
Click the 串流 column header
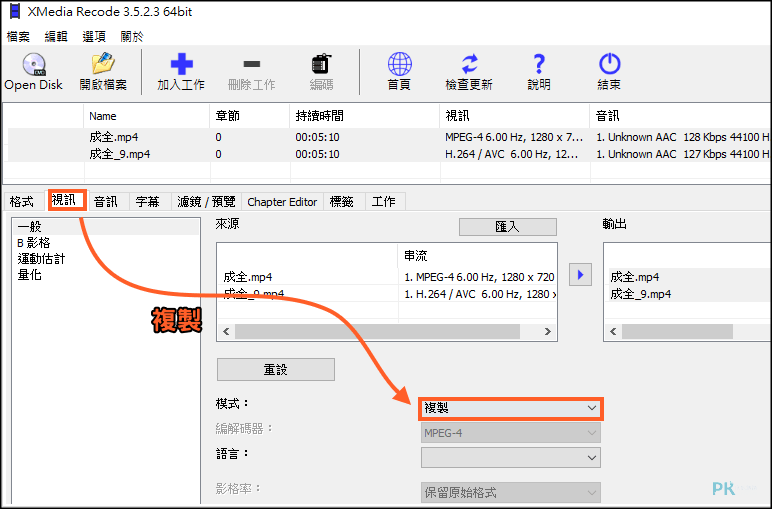tap(477, 256)
